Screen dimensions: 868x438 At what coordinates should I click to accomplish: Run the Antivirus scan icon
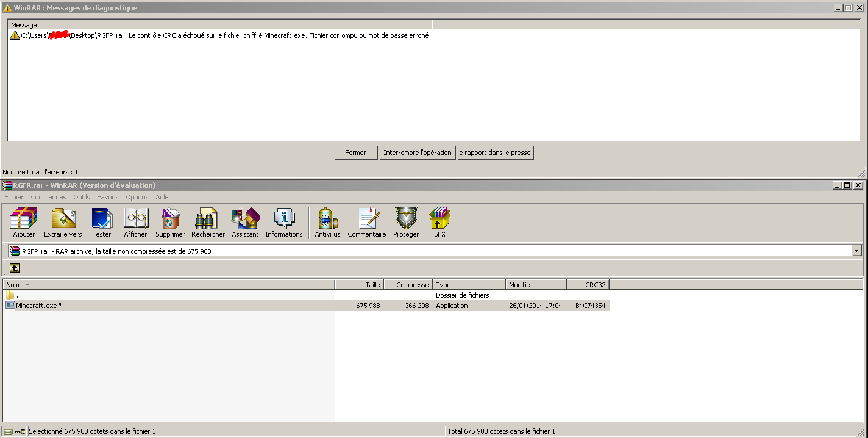pos(327,222)
